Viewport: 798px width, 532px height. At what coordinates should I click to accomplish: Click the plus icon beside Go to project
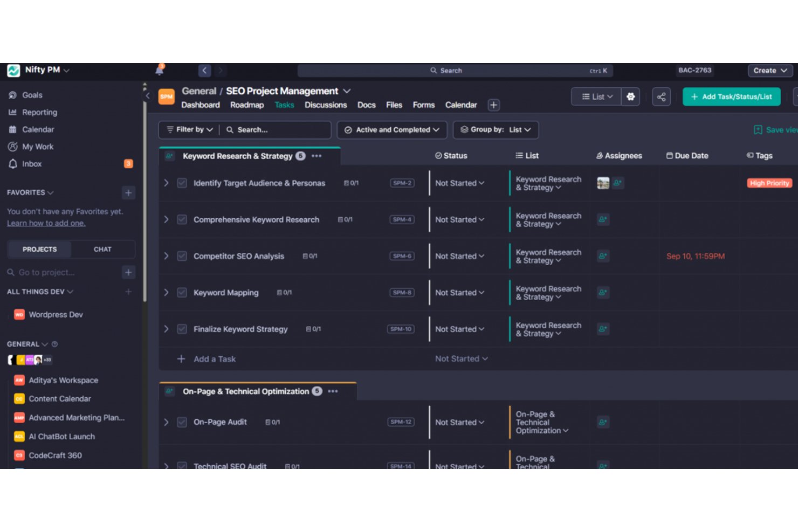point(128,272)
